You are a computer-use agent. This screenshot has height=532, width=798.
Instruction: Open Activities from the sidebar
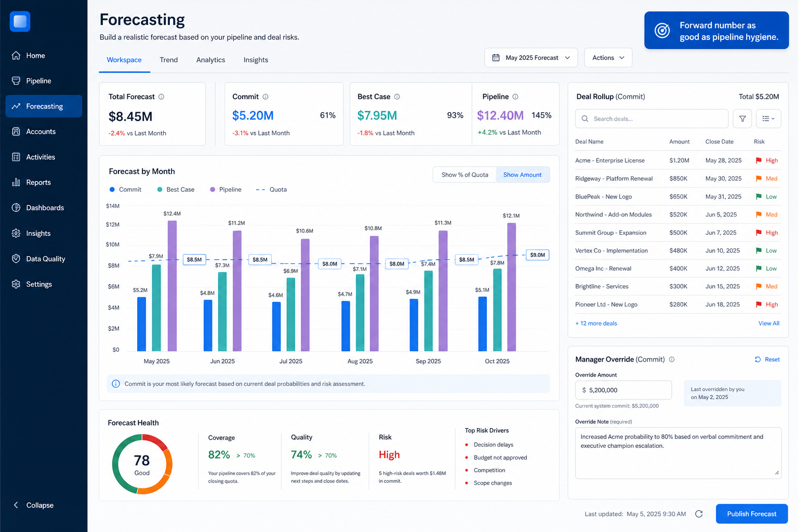44,157
